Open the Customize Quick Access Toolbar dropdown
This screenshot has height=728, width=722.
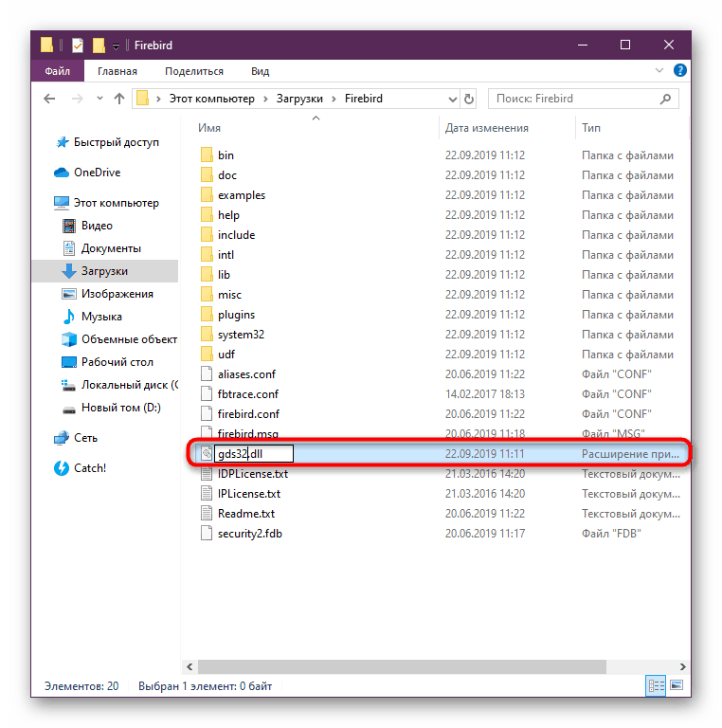click(116, 45)
